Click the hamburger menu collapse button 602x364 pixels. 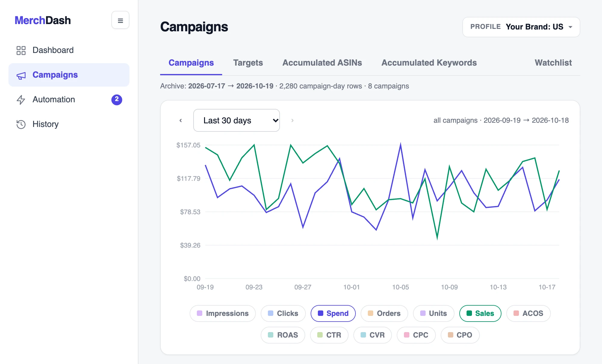120,20
